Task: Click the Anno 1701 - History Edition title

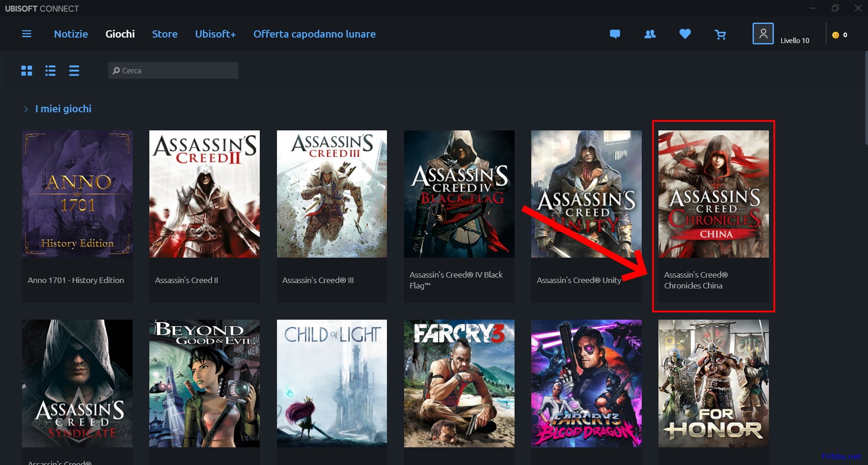Action: click(x=76, y=280)
